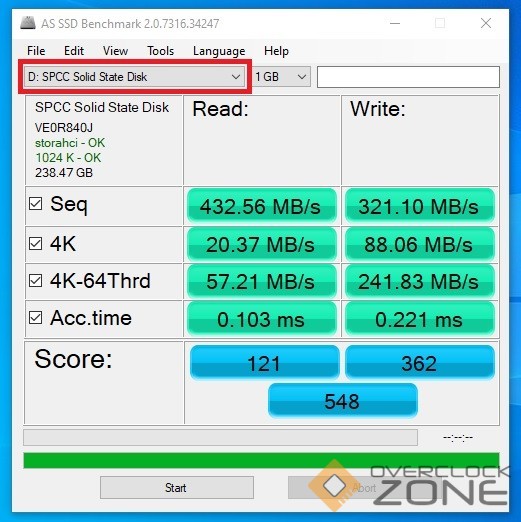Toggle the 4K test checkbox
Image resolution: width=521 pixels, height=522 pixels.
[x=35, y=244]
